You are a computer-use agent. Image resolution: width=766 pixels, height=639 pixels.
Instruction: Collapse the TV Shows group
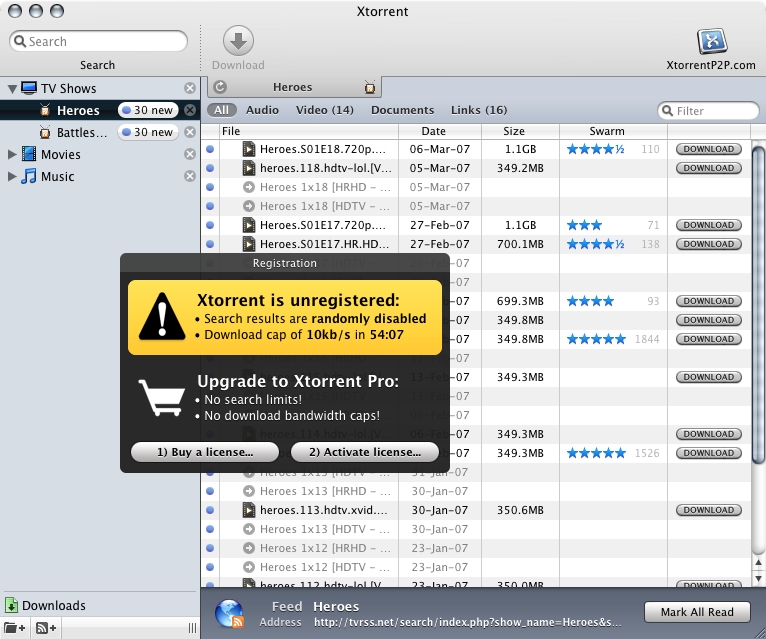click(12, 89)
